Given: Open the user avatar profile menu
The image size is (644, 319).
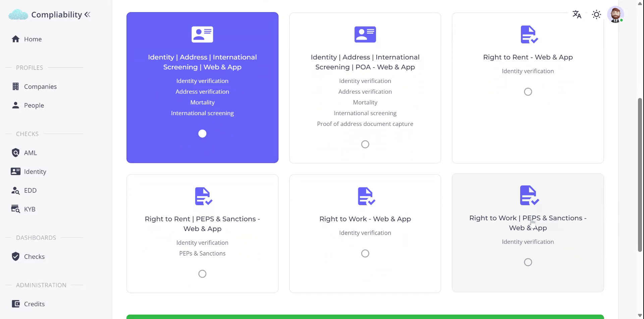Looking at the screenshot, I should point(615,14).
